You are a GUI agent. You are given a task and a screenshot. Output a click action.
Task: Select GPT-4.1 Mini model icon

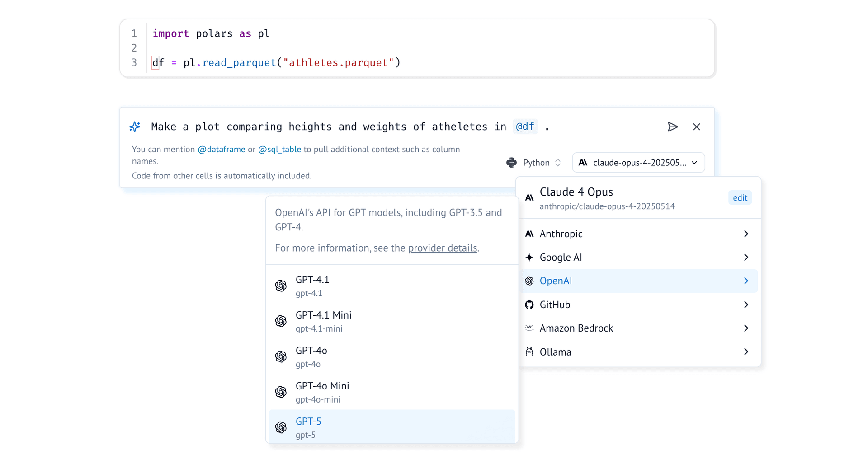[x=281, y=321]
